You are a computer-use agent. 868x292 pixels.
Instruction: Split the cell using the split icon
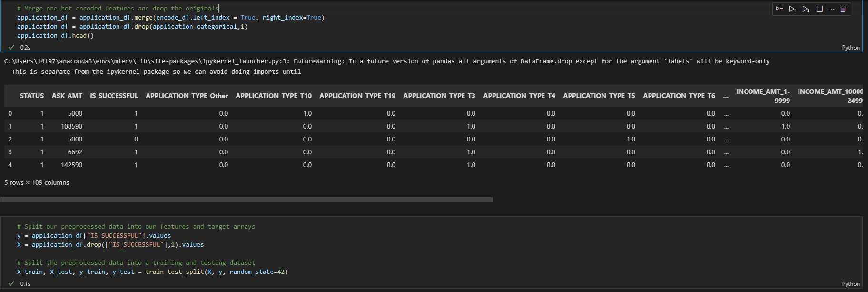tap(819, 9)
